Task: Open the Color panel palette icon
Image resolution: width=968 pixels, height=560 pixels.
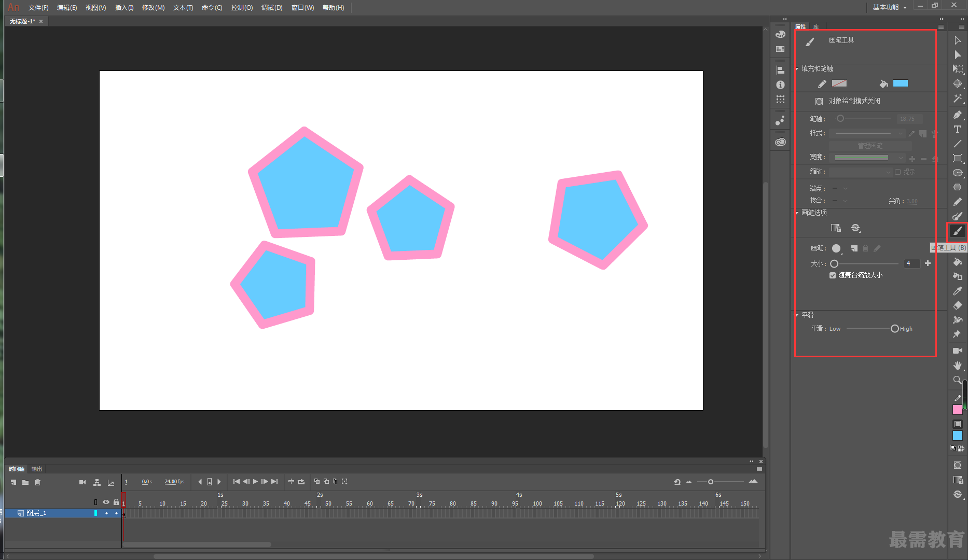Action: click(780, 34)
